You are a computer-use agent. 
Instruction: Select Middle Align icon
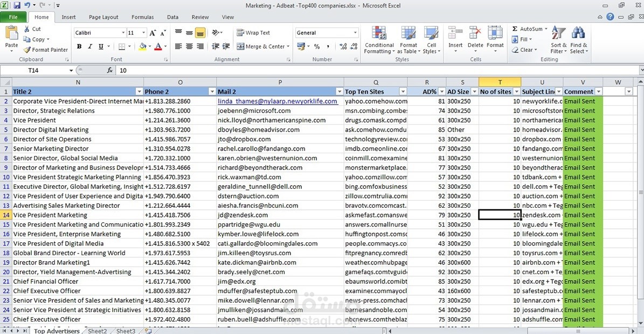click(x=189, y=32)
